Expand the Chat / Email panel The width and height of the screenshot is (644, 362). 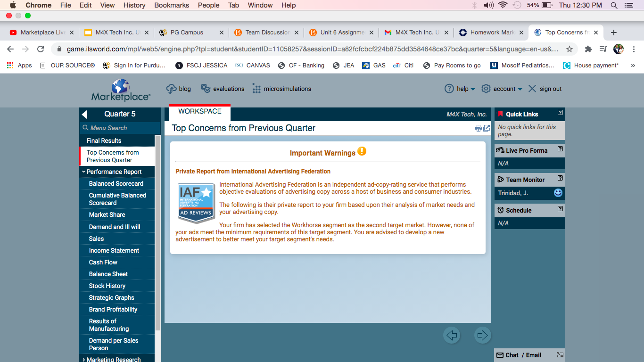tap(560, 355)
